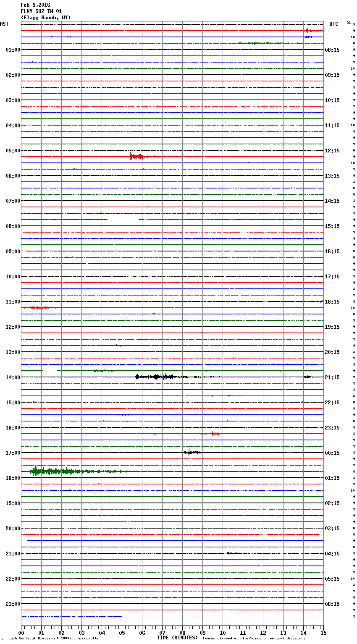Image resolution: width=357 pixels, height=644 pixels.
Task: Click the 13:00 MST row label
Action: tap(13, 352)
